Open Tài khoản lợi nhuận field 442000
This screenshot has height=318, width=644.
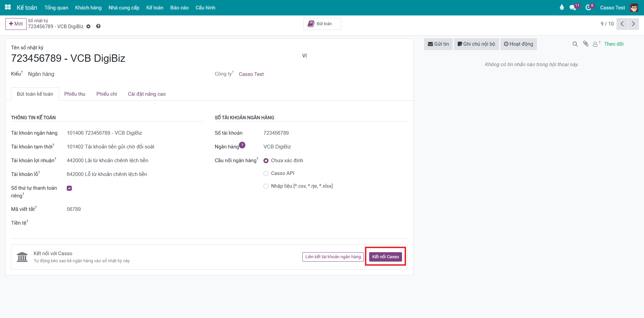pyautogui.click(x=107, y=161)
